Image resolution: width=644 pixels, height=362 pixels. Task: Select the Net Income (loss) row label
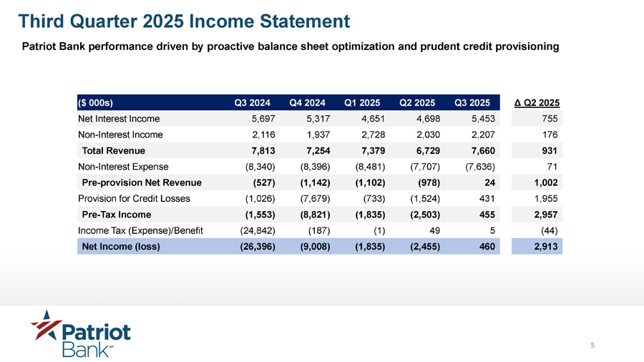pos(121,247)
